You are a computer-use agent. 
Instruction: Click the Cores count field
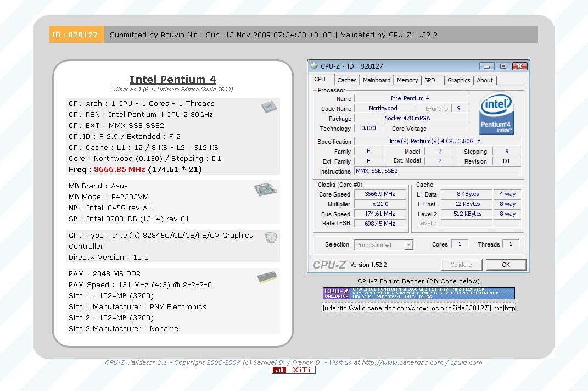pyautogui.click(x=460, y=244)
